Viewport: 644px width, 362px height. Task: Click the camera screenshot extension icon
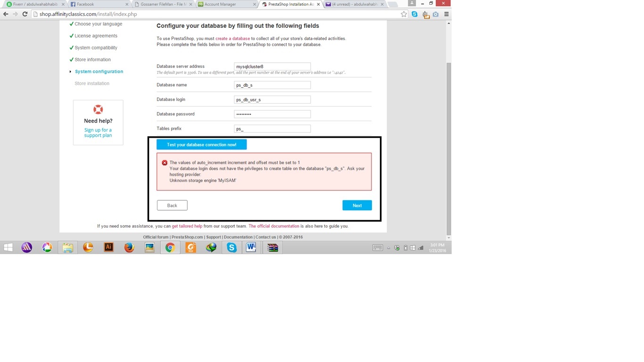pyautogui.click(x=436, y=14)
